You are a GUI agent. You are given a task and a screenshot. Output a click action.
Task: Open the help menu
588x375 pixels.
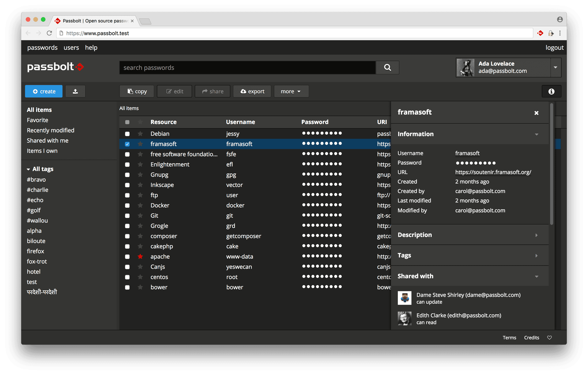91,47
